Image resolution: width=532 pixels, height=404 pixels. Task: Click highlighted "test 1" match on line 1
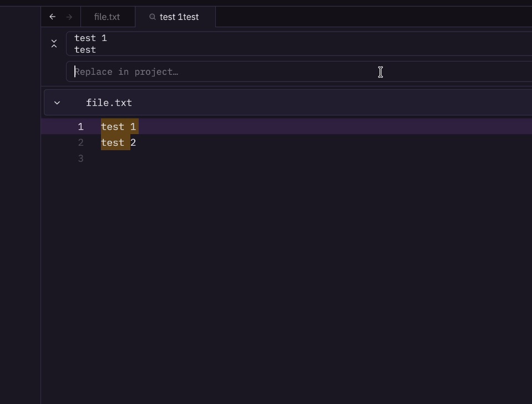pyautogui.click(x=119, y=127)
